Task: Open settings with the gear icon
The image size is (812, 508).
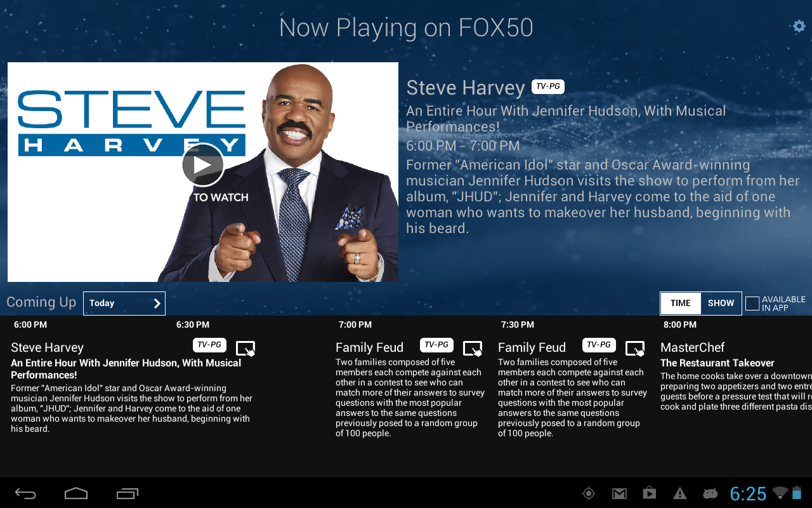Action: click(799, 26)
